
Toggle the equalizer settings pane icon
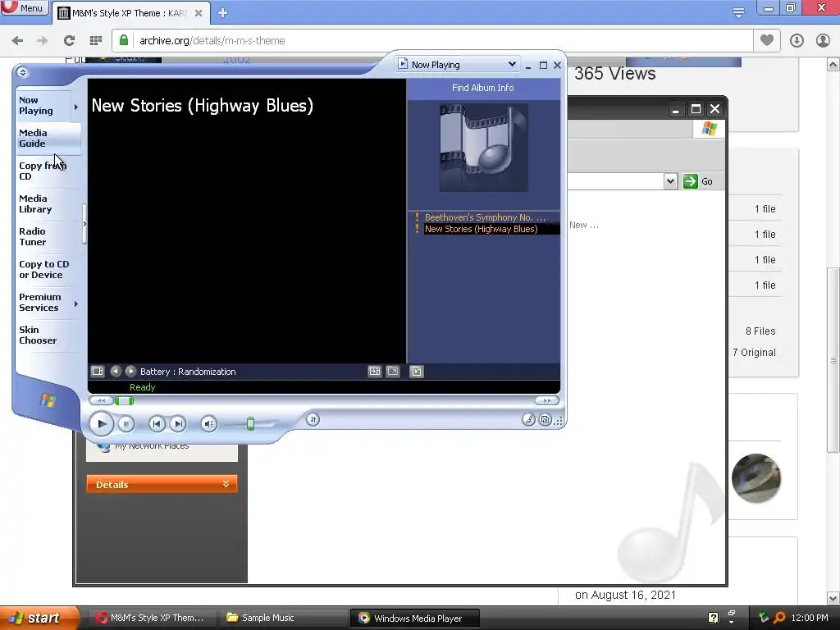tap(374, 372)
